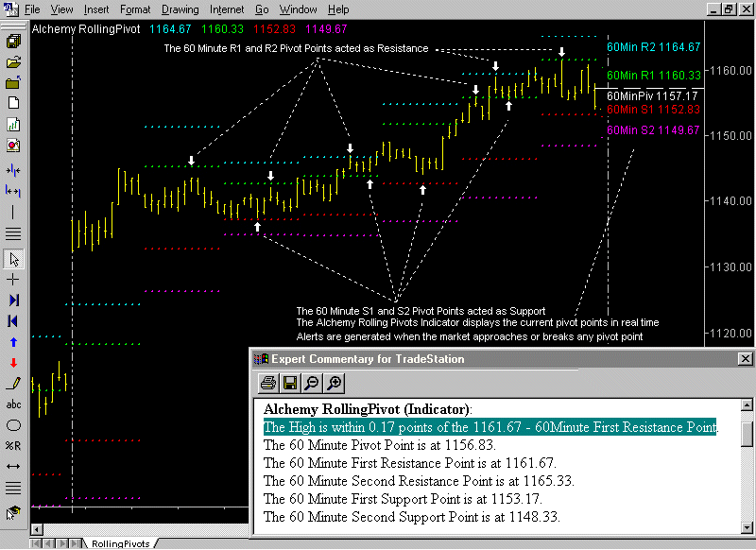The width and height of the screenshot is (756, 550).
Task: Click the red ball snapshot icon
Action: [x=13, y=146]
